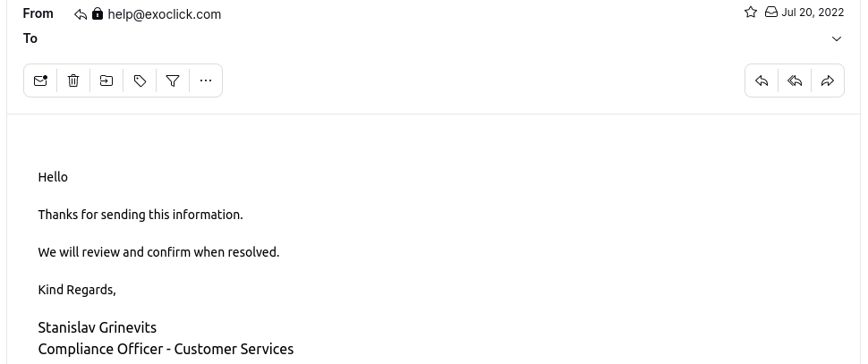Mark the message as unread

40,80
